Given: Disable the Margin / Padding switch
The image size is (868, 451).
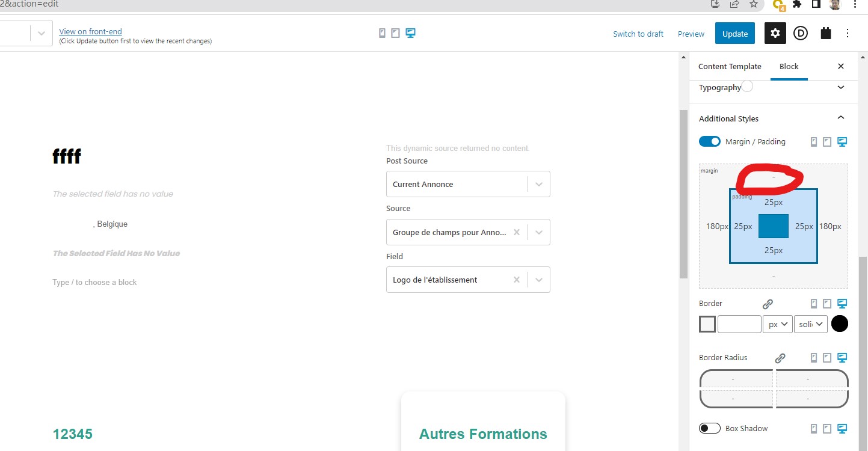Looking at the screenshot, I should pyautogui.click(x=710, y=141).
